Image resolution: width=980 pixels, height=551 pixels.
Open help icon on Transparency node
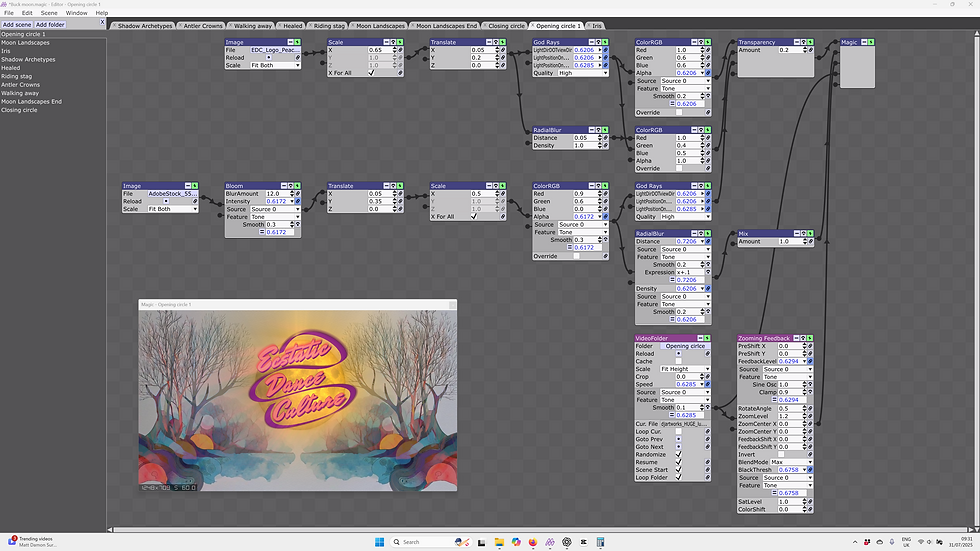point(803,42)
